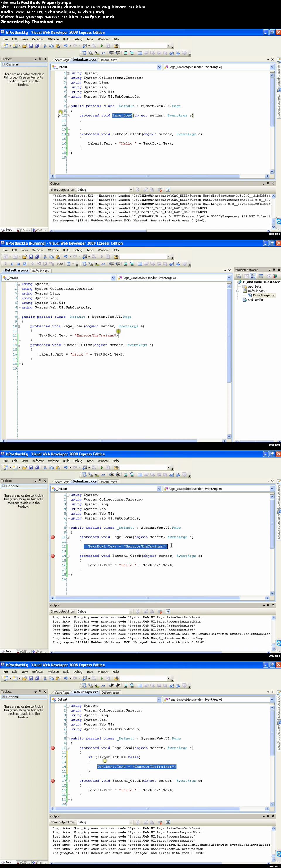Close the Output pane in the 00:07:48 frame
The height and width of the screenshot is (868, 281).
[x=273, y=816]
